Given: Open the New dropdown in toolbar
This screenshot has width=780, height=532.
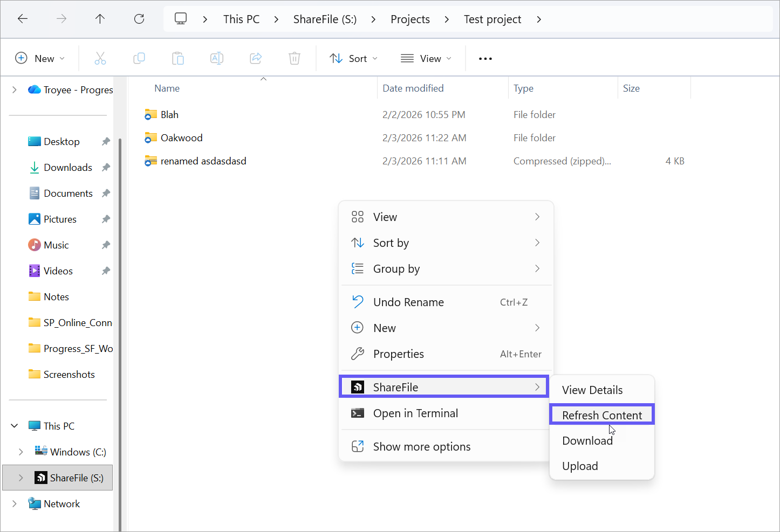Looking at the screenshot, I should point(40,58).
